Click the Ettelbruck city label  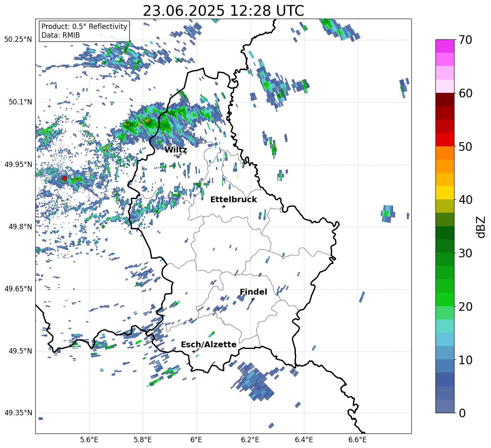233,200
